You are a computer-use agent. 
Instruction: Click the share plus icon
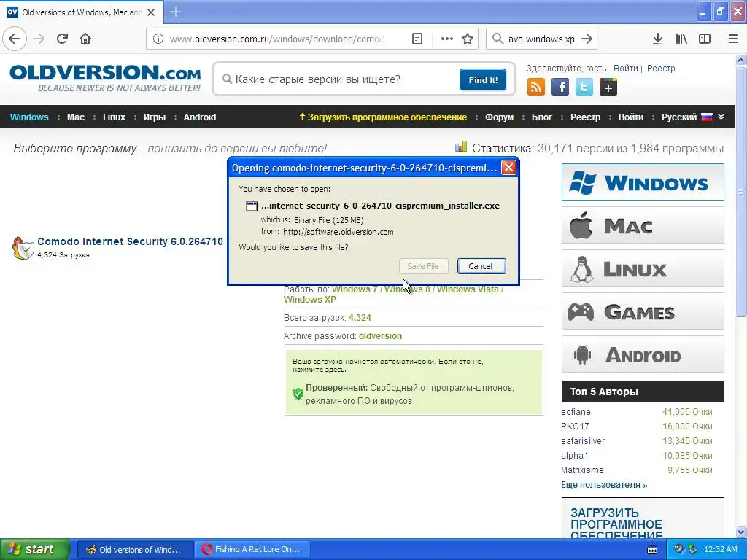(608, 87)
